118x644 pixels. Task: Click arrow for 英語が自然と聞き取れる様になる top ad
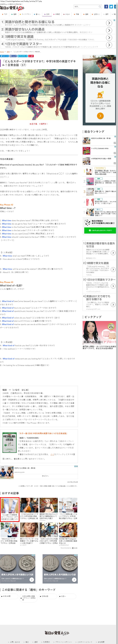pos(109,23)
